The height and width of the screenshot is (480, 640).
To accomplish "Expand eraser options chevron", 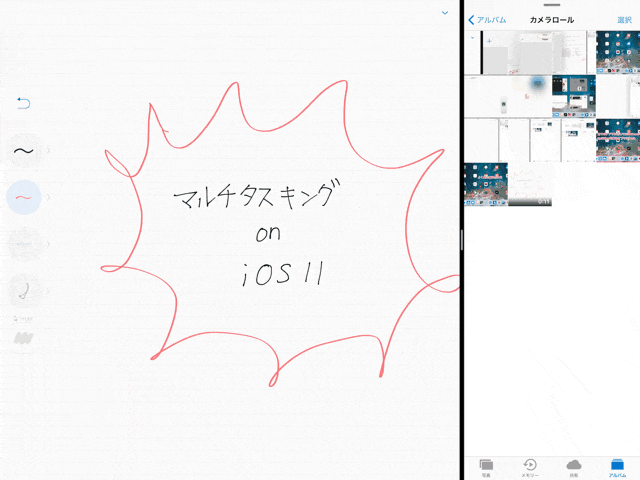I will (49, 291).
